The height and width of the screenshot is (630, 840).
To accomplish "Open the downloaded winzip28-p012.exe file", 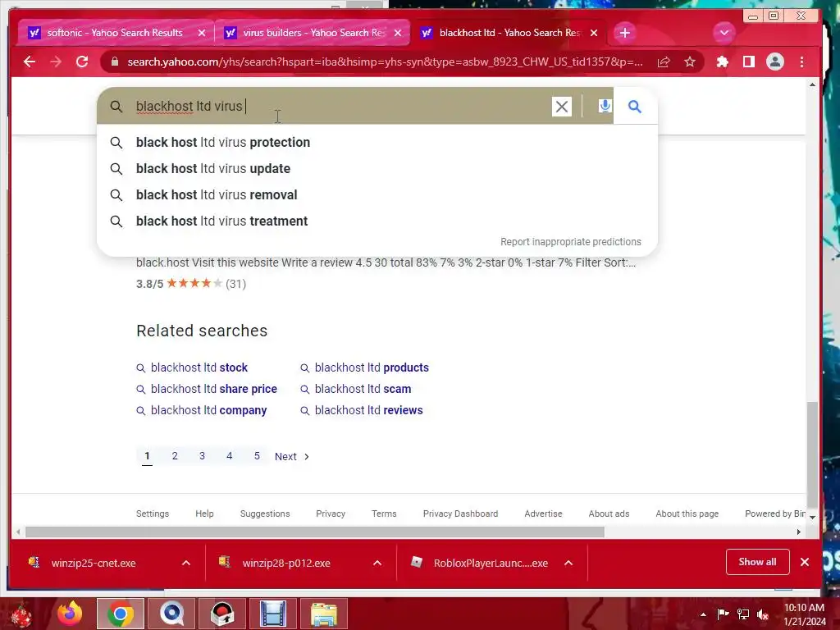I will pyautogui.click(x=286, y=563).
